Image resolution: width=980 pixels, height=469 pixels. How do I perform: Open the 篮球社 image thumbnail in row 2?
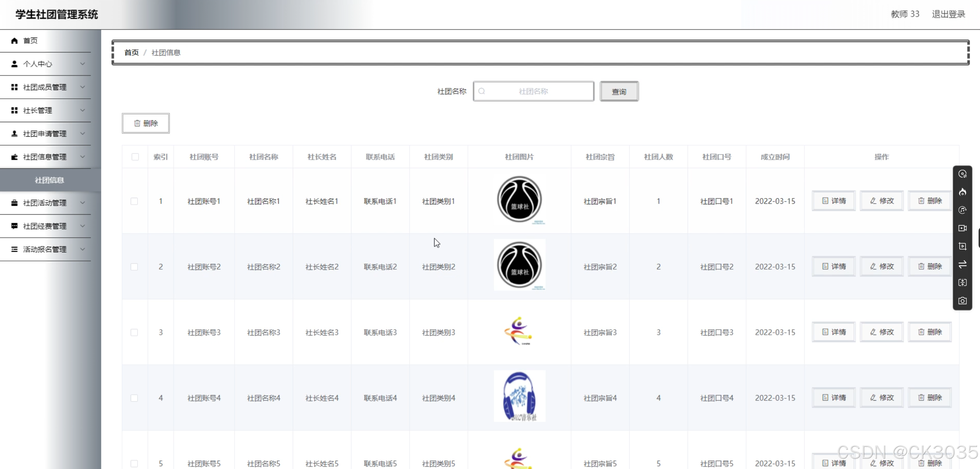pos(519,265)
